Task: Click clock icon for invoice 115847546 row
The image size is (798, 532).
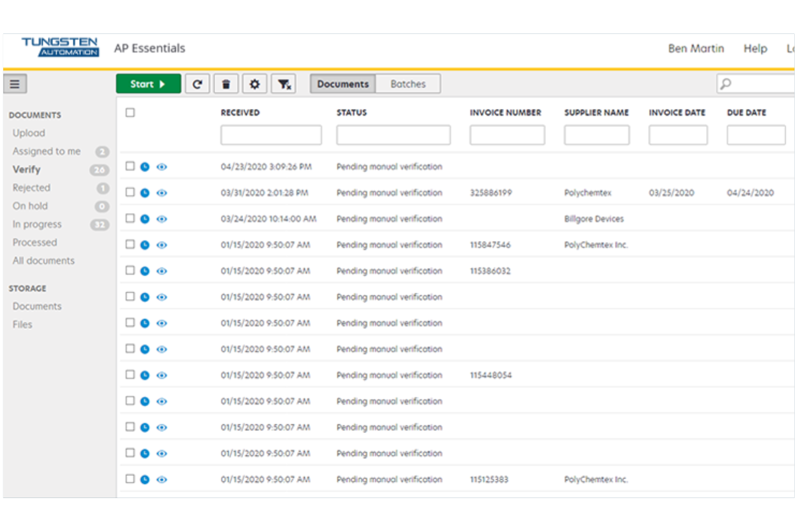Action: pos(145,245)
